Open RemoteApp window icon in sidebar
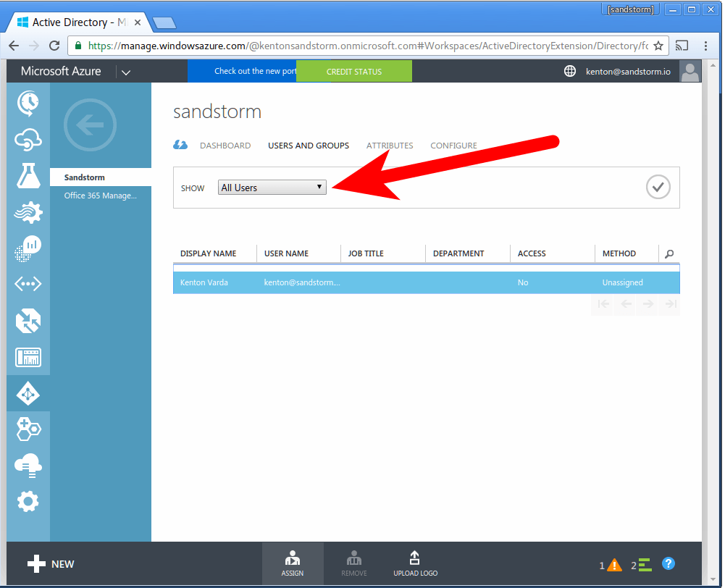The height and width of the screenshot is (588, 725). click(28, 357)
